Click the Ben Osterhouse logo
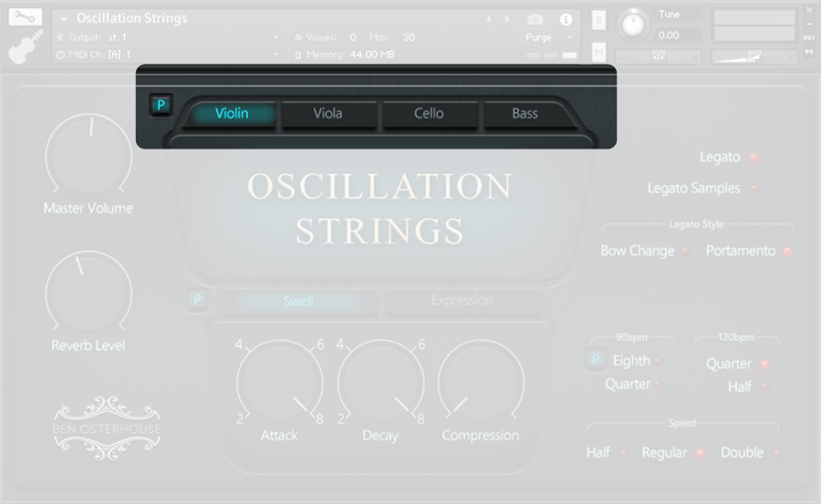Image resolution: width=821 pixels, height=504 pixels. coord(107,428)
